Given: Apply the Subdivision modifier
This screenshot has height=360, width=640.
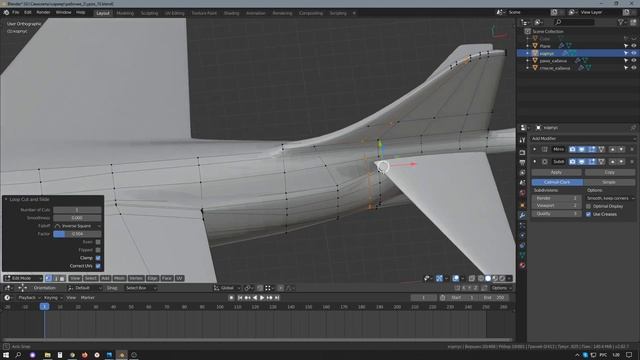Looking at the screenshot, I should click(x=556, y=172).
